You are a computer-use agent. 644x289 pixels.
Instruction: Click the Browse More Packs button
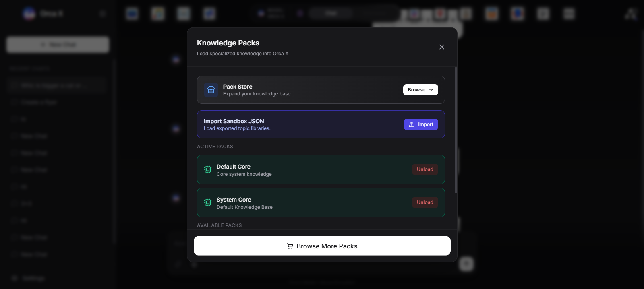click(322, 246)
